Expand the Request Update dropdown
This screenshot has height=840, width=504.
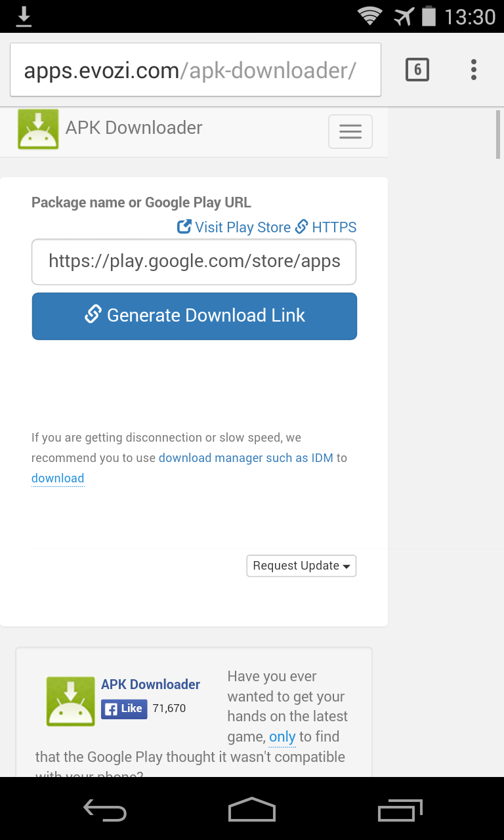tap(301, 566)
